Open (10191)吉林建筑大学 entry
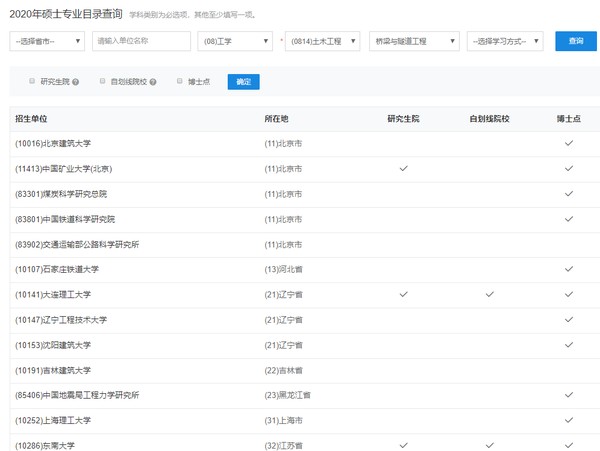Image resolution: width=600 pixels, height=451 pixels. (x=53, y=370)
